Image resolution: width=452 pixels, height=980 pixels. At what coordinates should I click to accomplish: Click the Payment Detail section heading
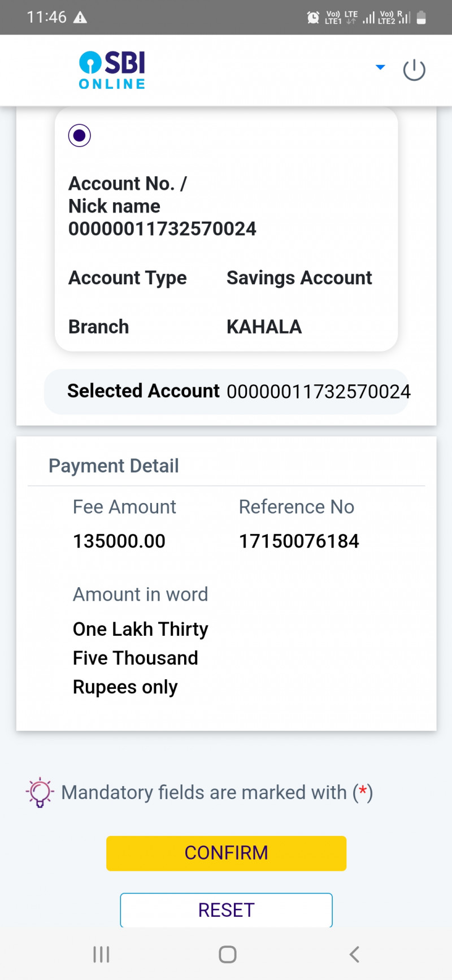[114, 466]
